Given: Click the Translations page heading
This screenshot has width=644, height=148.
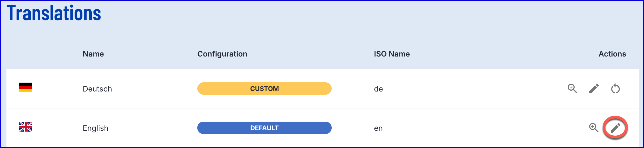Looking at the screenshot, I should tap(54, 13).
